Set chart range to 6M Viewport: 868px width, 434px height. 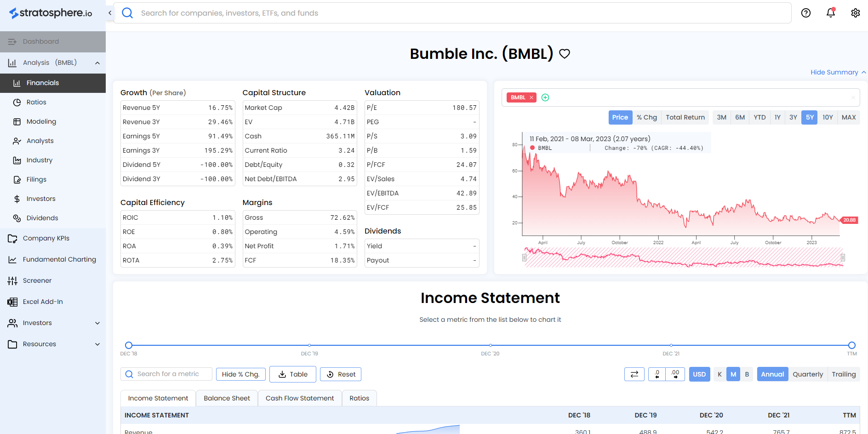[740, 117]
